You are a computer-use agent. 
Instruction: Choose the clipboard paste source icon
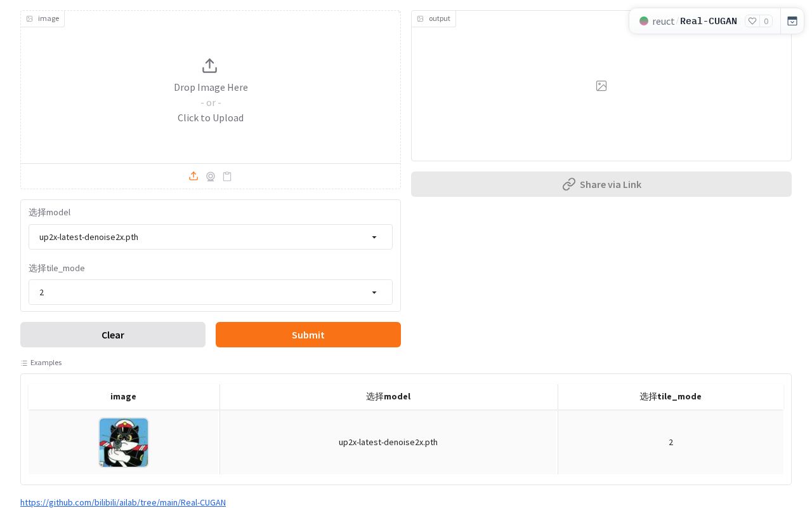227,177
